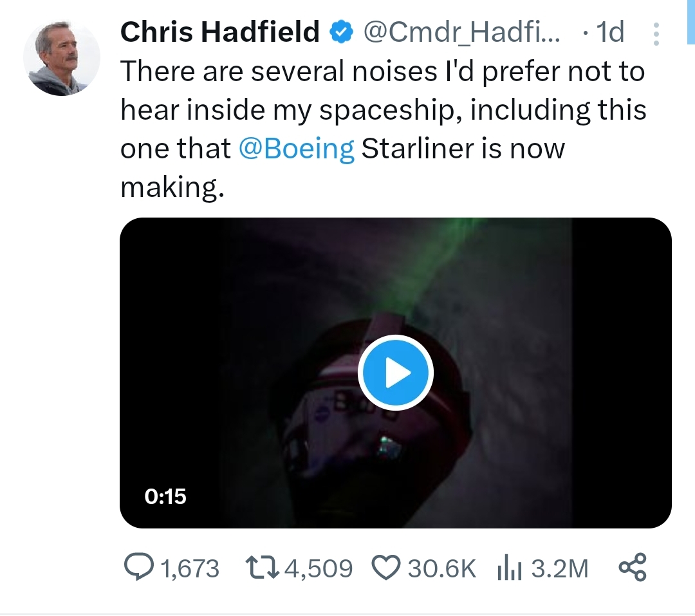Viewport: 695px width, 616px height.
Task: Open the three-dot more options menu
Action: (656, 34)
